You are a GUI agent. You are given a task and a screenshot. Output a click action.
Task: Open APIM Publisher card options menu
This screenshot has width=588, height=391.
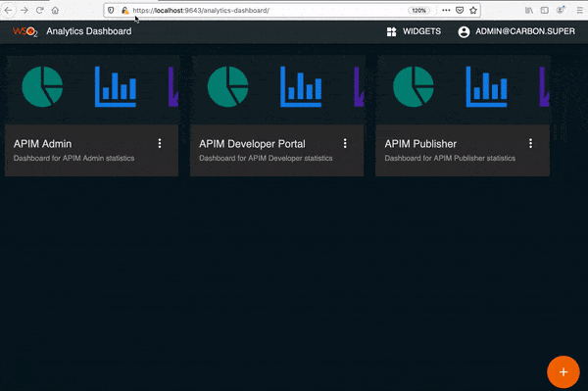click(530, 143)
